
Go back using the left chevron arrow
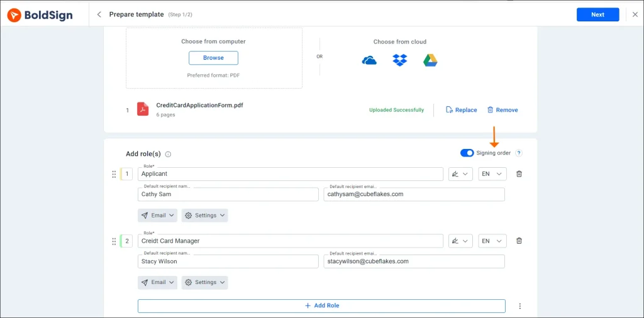[99, 14]
